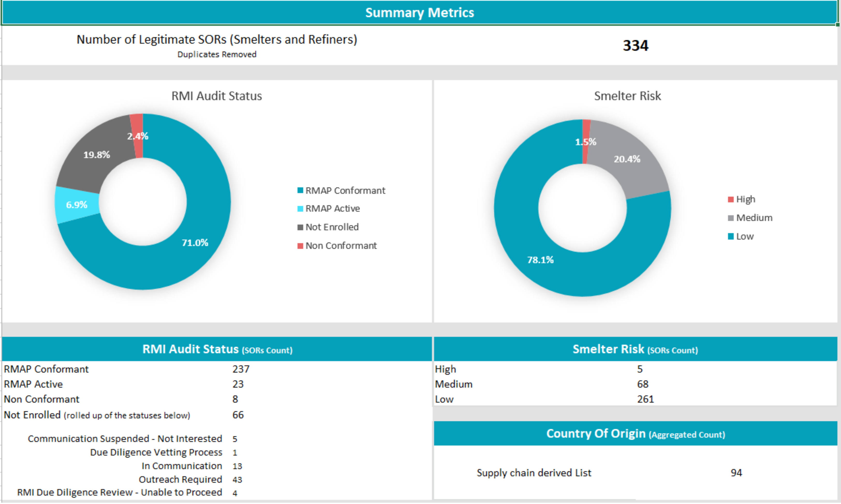Select the Supply chain derived List count 94
The height and width of the screenshot is (504, 841).
coord(736,473)
